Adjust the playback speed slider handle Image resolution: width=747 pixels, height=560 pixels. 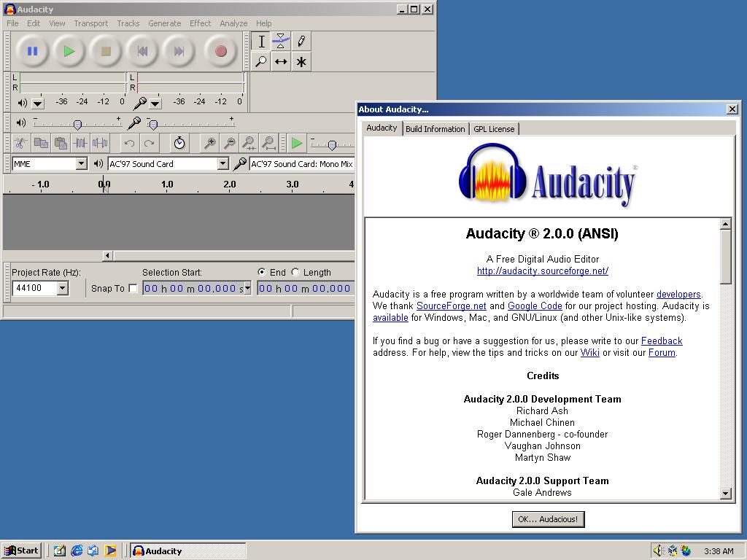tap(333, 145)
